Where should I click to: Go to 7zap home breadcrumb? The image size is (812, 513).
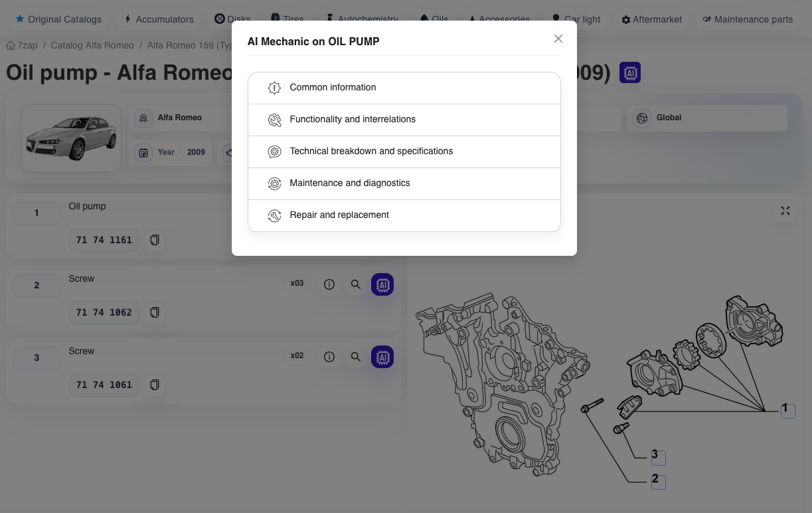[22, 45]
